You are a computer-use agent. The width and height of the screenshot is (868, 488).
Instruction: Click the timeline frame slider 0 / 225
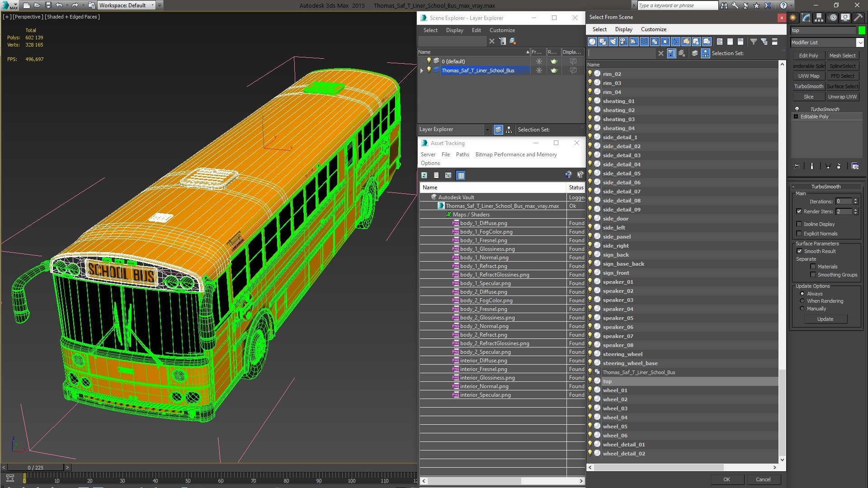(36, 468)
